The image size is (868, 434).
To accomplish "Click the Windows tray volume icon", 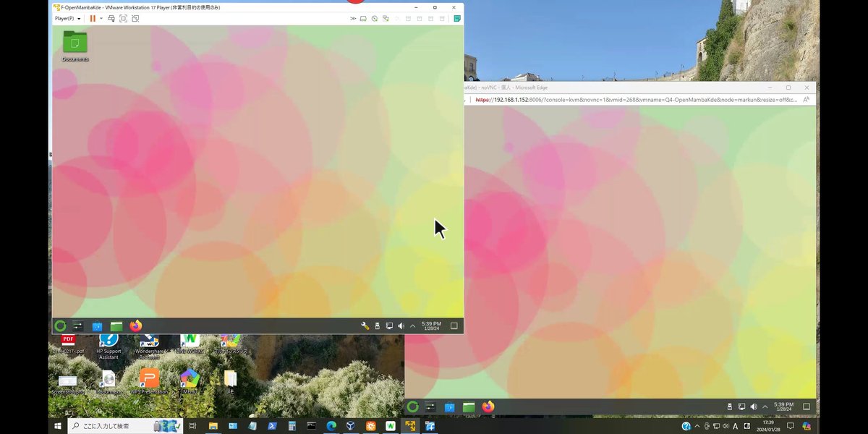I will point(726,426).
